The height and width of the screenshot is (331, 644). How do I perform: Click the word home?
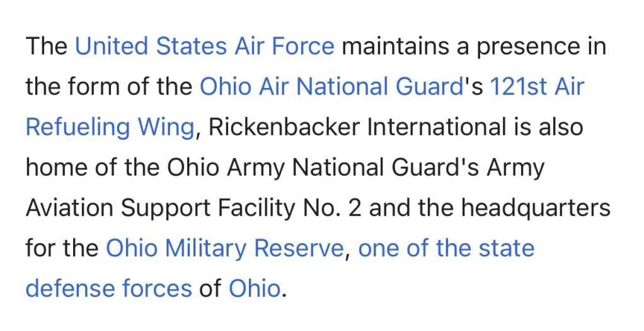(x=52, y=167)
